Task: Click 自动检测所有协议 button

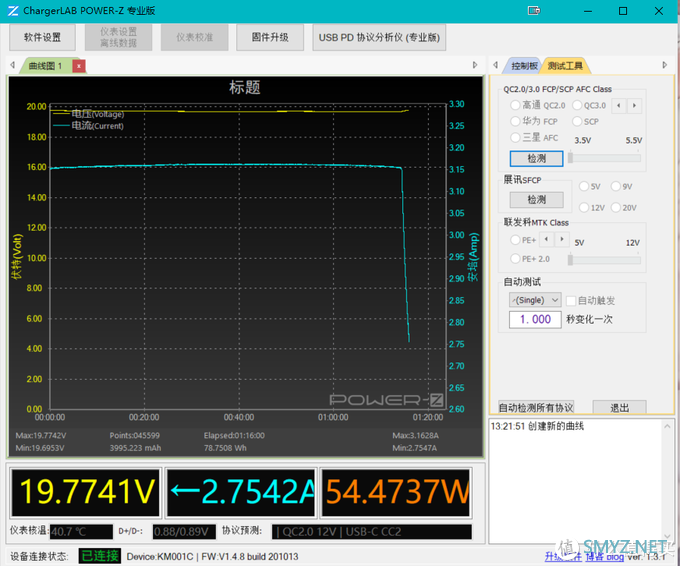Action: pos(536,408)
